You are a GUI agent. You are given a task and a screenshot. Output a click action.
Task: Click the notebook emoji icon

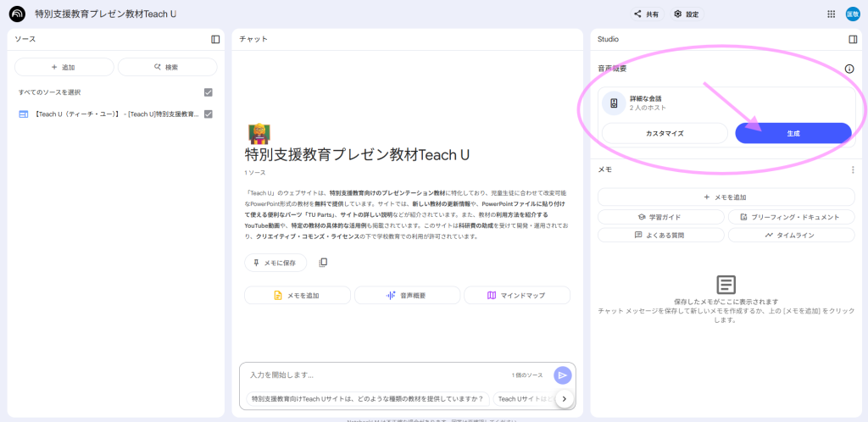259,135
